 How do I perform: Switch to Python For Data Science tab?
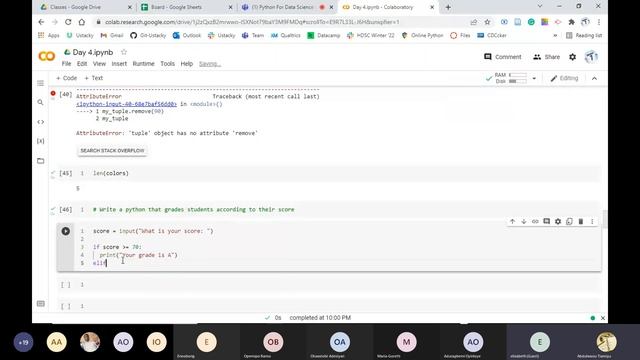[x=286, y=7]
